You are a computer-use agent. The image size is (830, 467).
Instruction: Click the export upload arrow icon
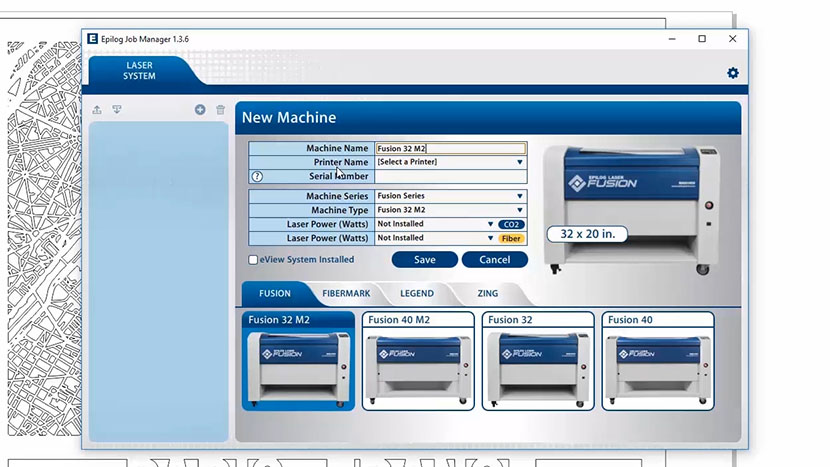pos(97,110)
